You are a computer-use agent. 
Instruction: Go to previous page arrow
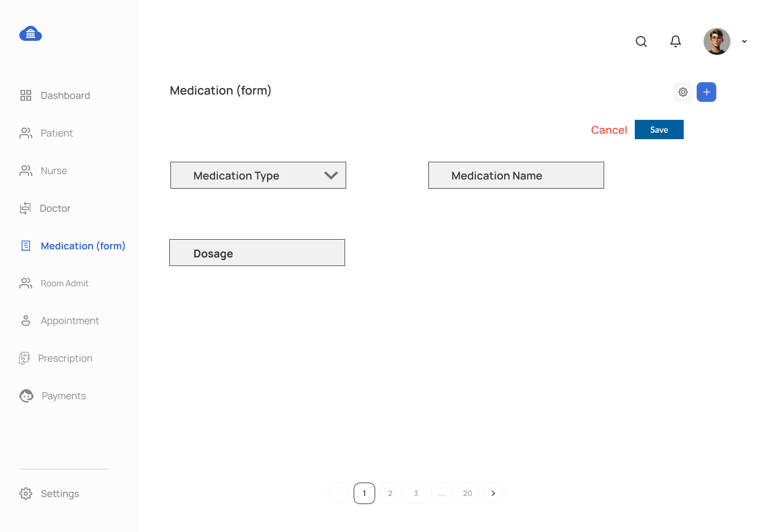click(339, 493)
